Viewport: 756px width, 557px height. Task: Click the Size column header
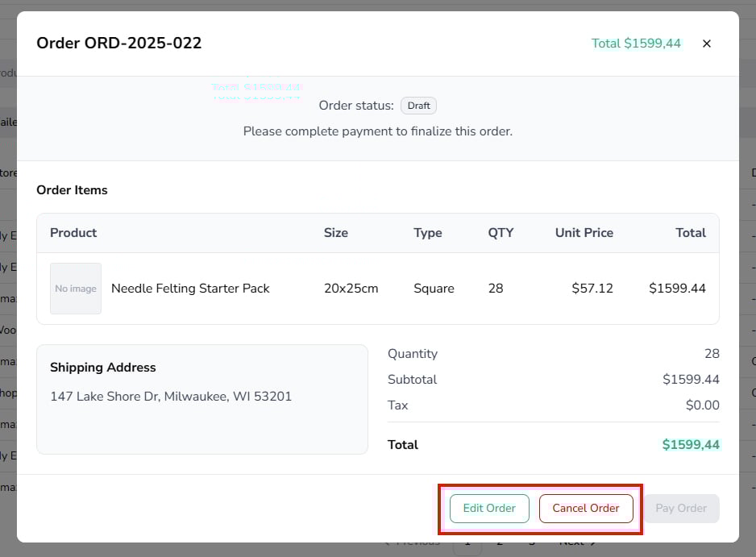coord(336,233)
